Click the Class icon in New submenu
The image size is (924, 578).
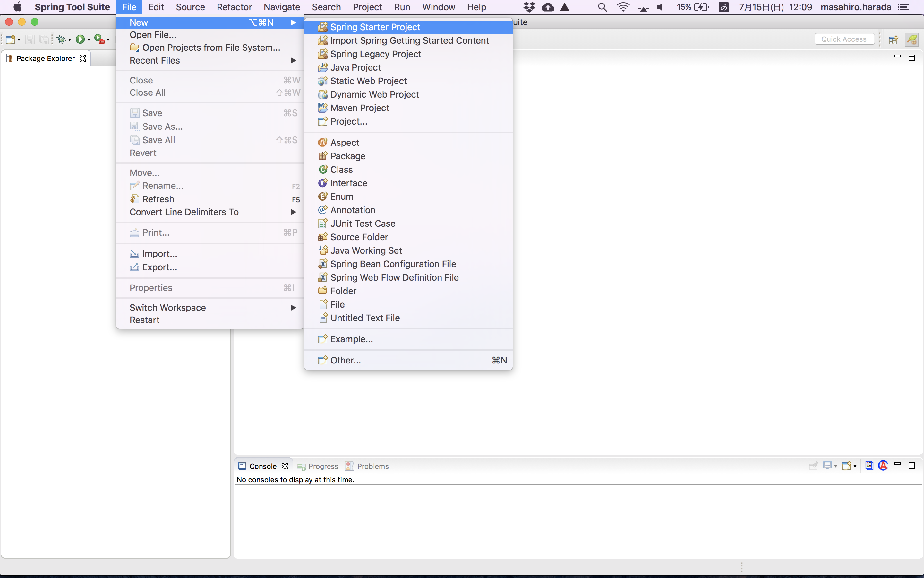click(x=323, y=169)
